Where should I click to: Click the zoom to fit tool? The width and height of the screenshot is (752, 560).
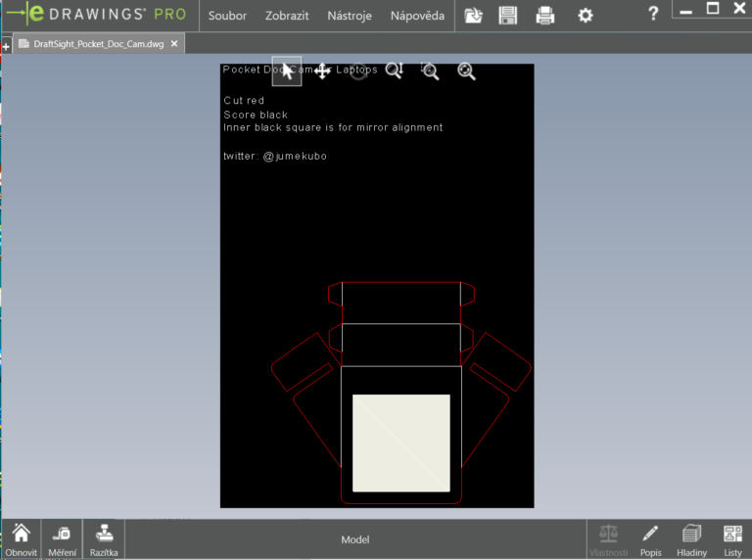click(x=466, y=71)
